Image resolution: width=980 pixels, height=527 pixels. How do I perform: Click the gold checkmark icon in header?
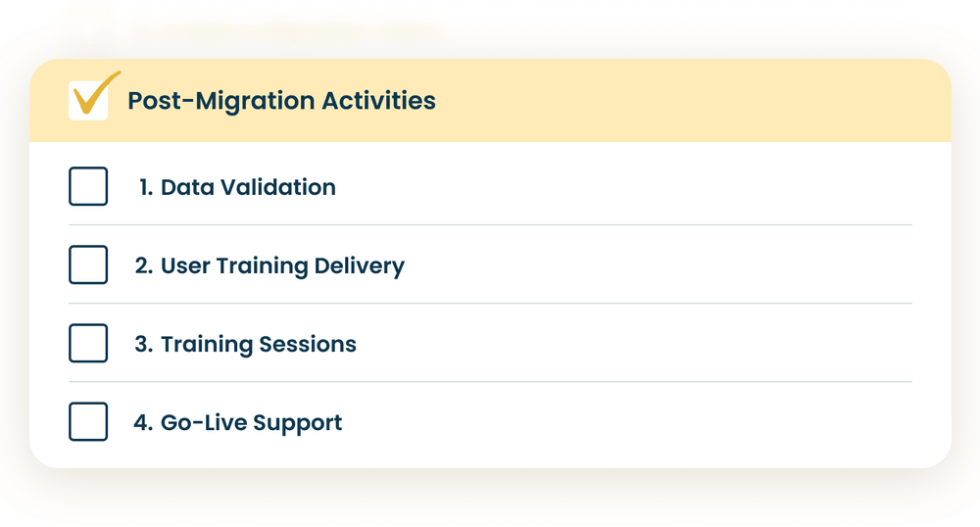point(91,98)
